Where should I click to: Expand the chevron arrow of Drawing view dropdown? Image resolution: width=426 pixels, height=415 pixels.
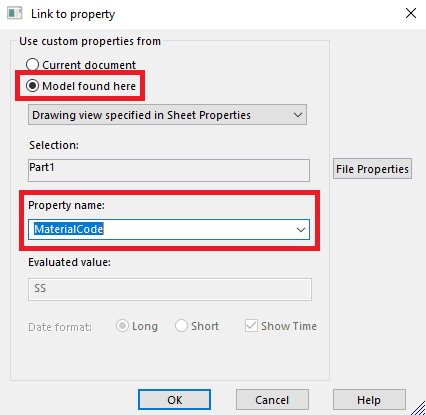[x=298, y=115]
